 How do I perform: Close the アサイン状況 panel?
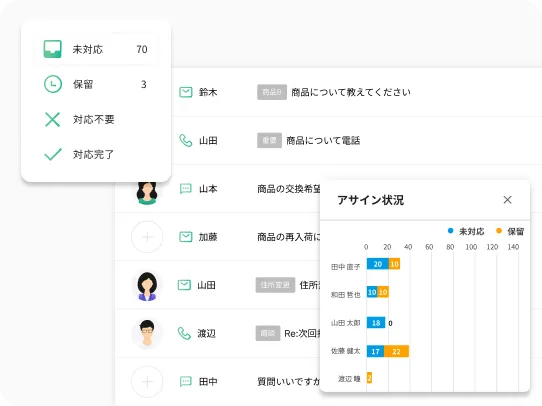507,200
